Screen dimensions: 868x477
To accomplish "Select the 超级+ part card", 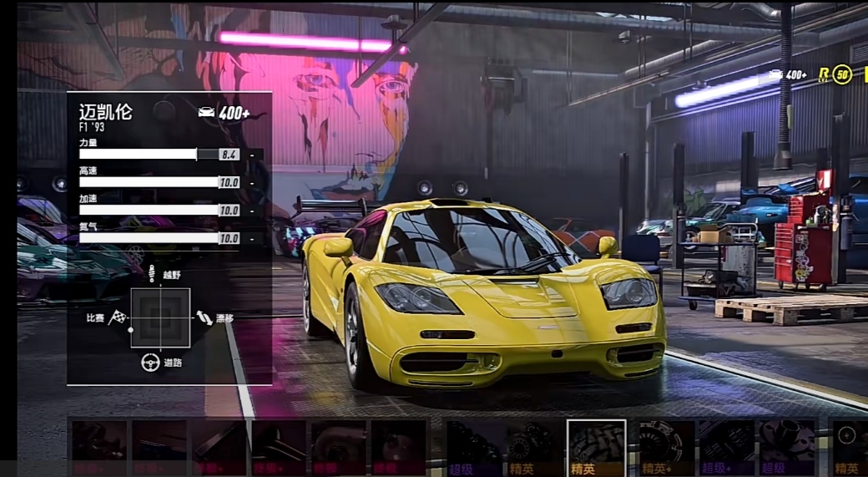I will pos(726,448).
